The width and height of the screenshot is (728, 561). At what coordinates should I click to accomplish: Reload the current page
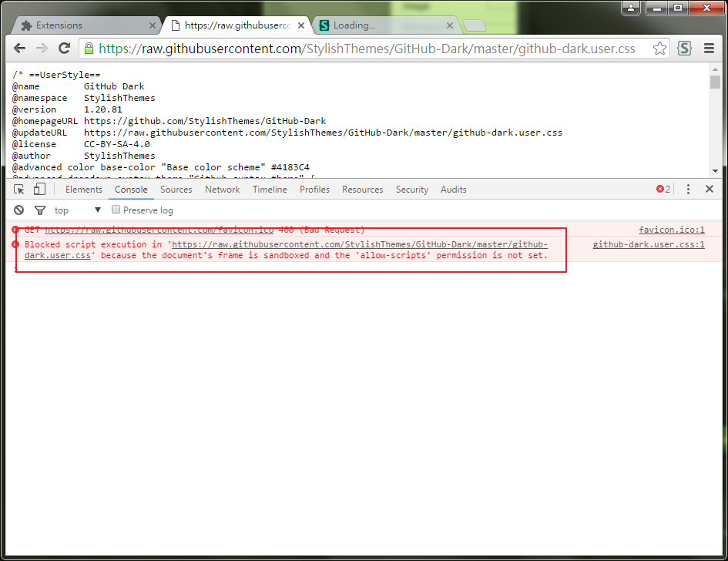(x=64, y=49)
